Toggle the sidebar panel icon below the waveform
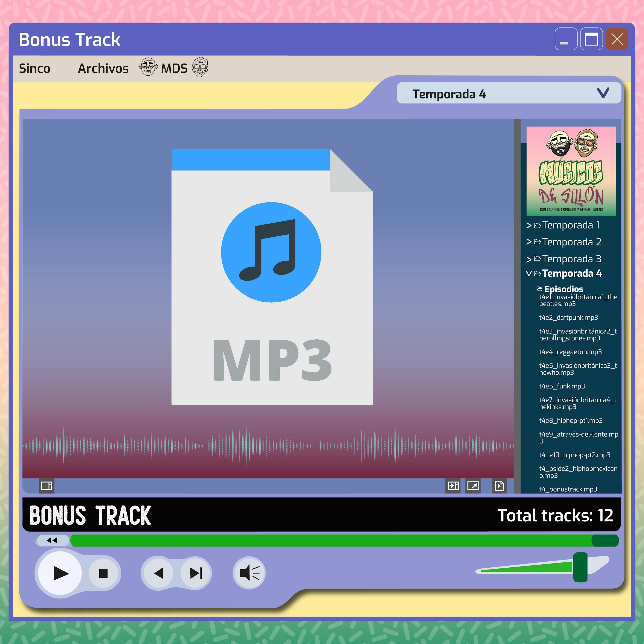Image resolution: width=644 pixels, height=644 pixels. pos(46,486)
